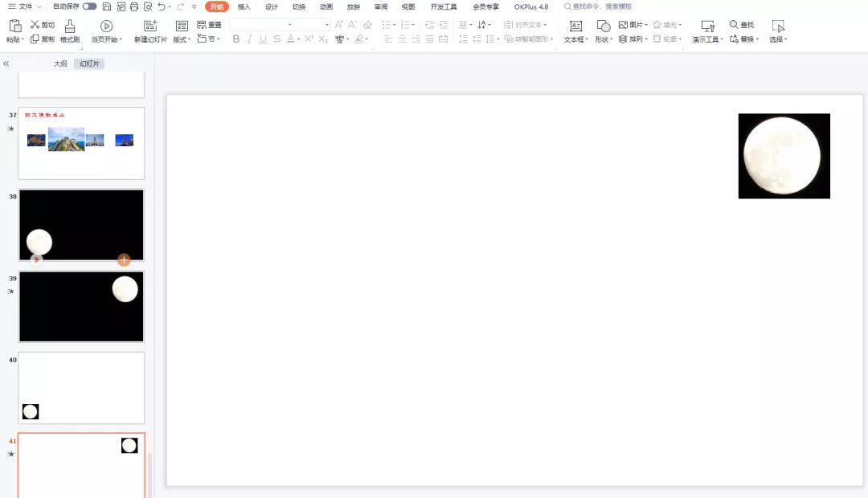The height and width of the screenshot is (498, 868).
Task: Click the orange add-slide plus on slide 38
Action: point(124,260)
